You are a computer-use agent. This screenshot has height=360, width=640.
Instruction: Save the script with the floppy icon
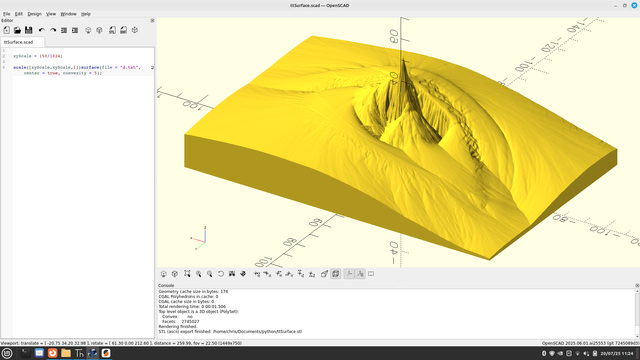(29, 30)
